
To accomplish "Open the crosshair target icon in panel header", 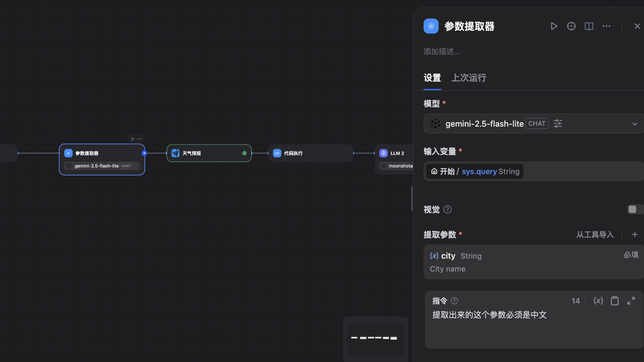I will tap(571, 26).
